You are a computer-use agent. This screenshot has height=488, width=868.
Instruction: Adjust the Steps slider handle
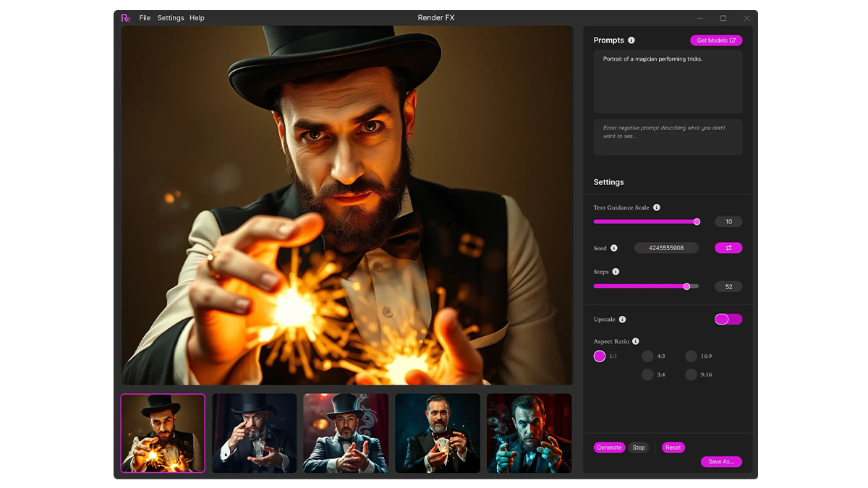click(687, 286)
